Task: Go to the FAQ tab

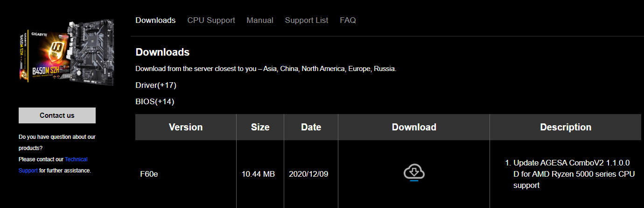Action: pos(348,21)
